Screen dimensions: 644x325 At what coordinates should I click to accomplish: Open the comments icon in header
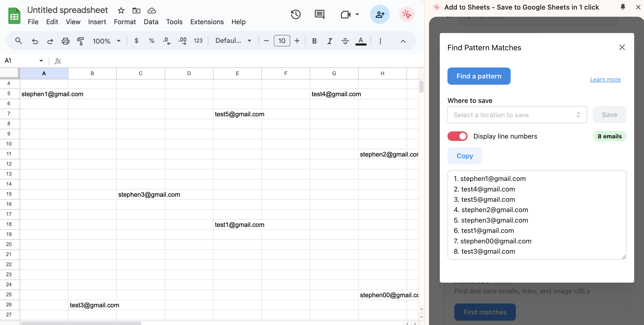pos(319,15)
